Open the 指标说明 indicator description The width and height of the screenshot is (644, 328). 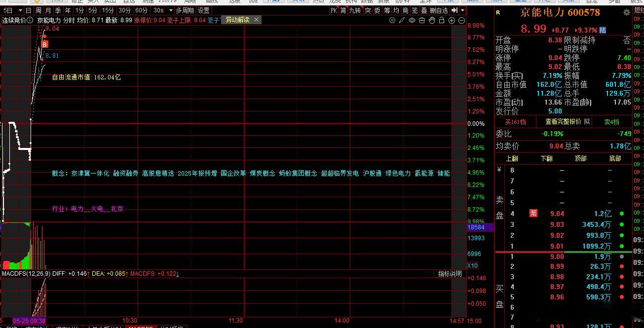(450, 274)
